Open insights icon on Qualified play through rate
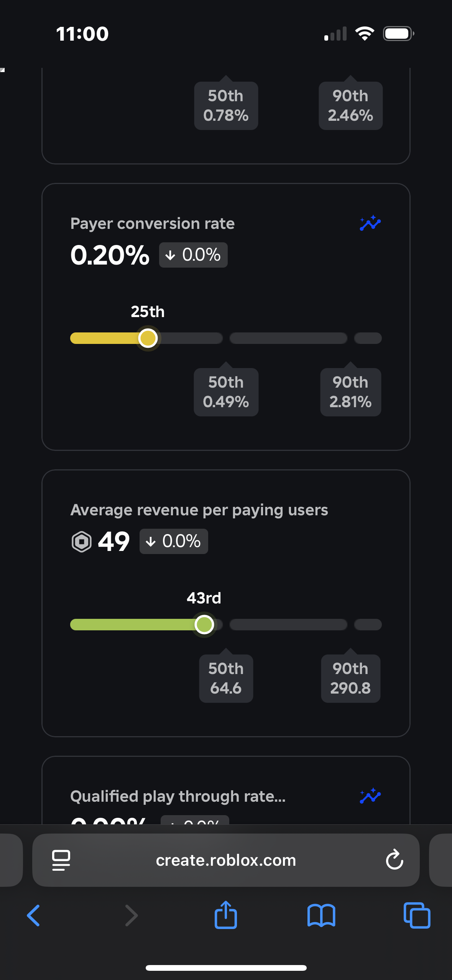Image resolution: width=452 pixels, height=980 pixels. (x=370, y=796)
